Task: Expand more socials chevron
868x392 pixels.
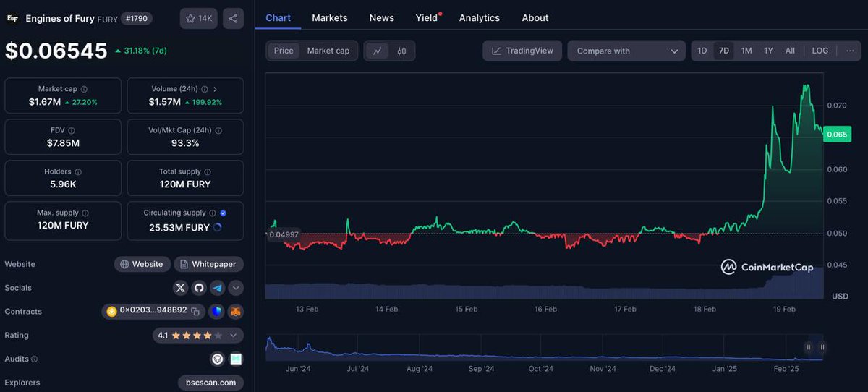Action: 236,288
